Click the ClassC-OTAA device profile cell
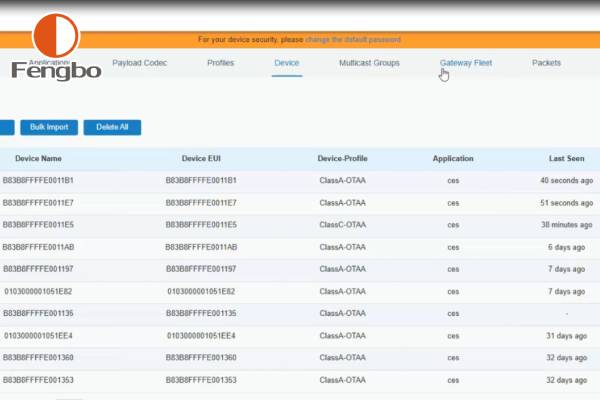 click(342, 225)
